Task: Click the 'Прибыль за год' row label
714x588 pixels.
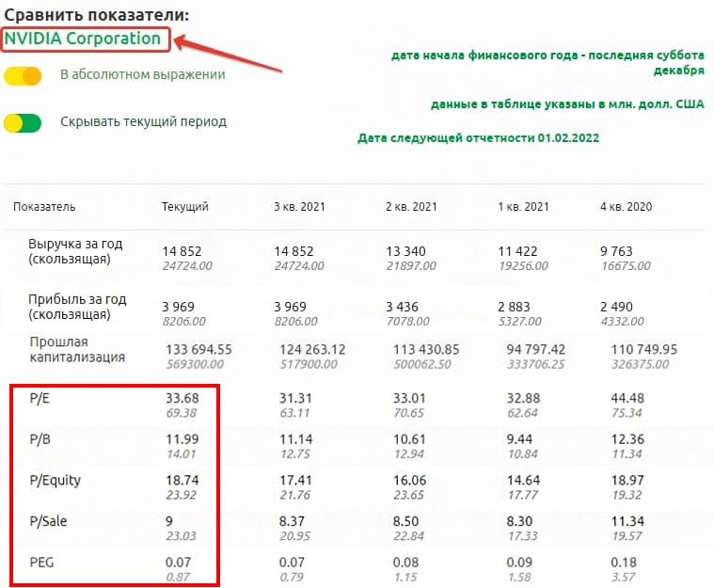Action: coord(77,307)
